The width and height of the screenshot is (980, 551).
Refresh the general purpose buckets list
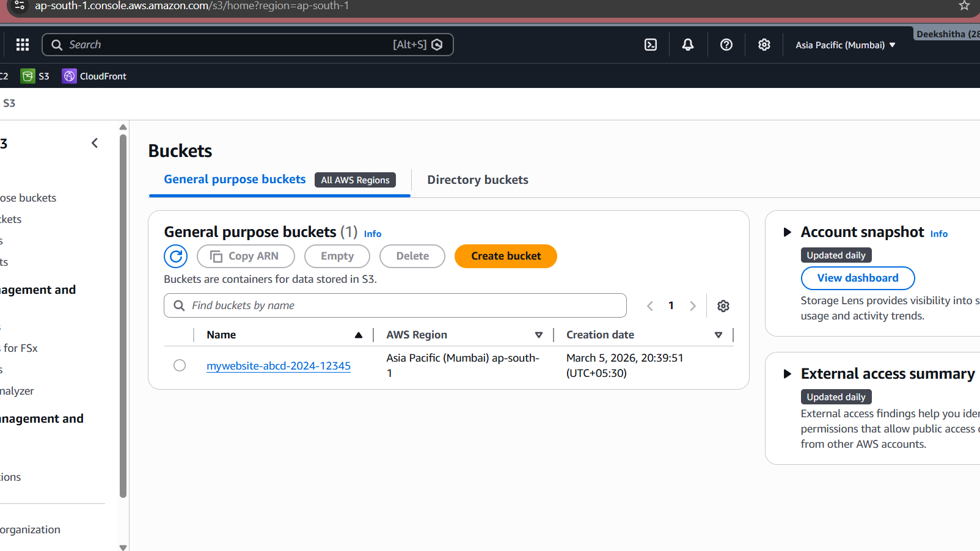[x=176, y=256]
